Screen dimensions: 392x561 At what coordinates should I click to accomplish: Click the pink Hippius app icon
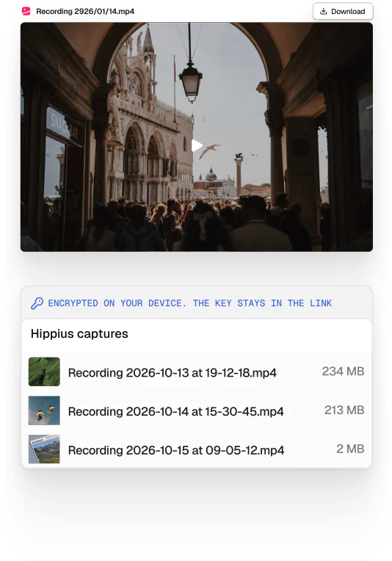click(x=26, y=12)
